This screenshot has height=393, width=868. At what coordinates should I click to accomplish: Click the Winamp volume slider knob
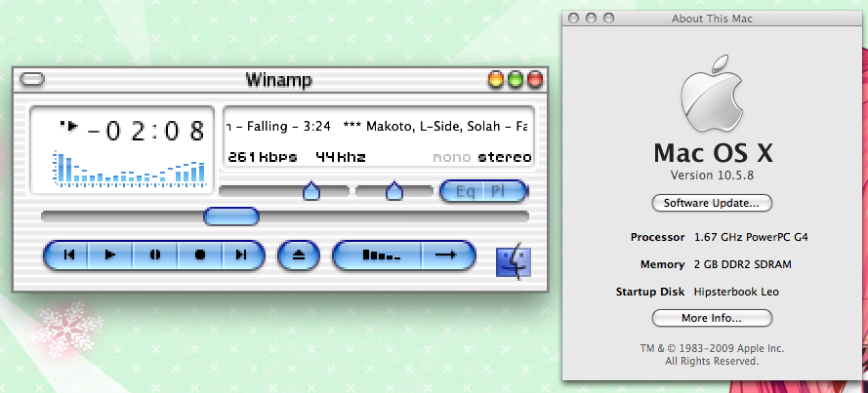311,191
